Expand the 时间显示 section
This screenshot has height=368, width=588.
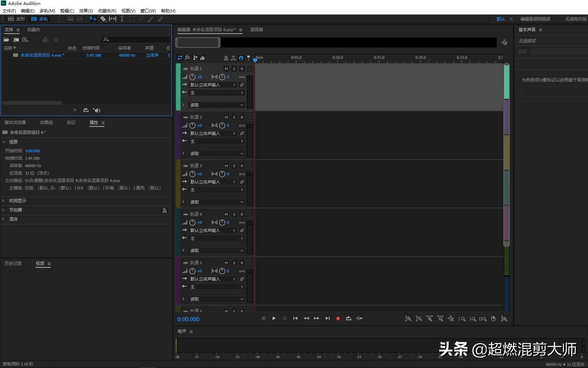(18, 201)
